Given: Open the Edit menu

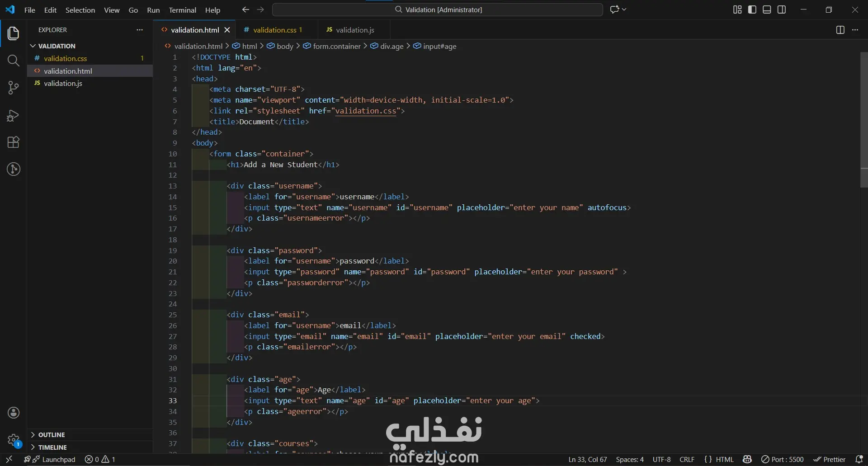Looking at the screenshot, I should [x=50, y=9].
